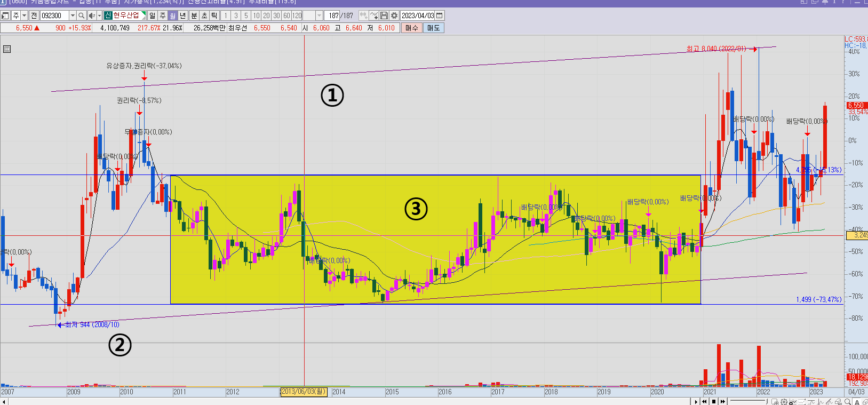The image size is (868, 405).
Task: Click the small grid icon at chart top-left
Action: pos(7,49)
